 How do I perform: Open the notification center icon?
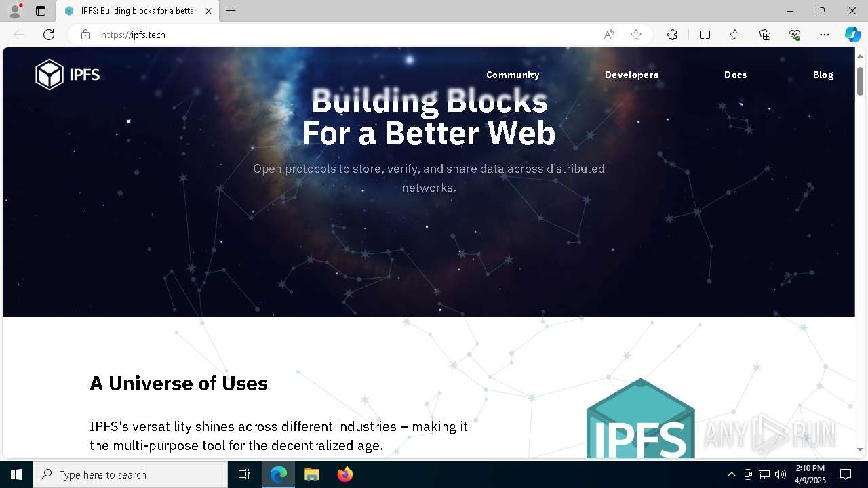[846, 474]
